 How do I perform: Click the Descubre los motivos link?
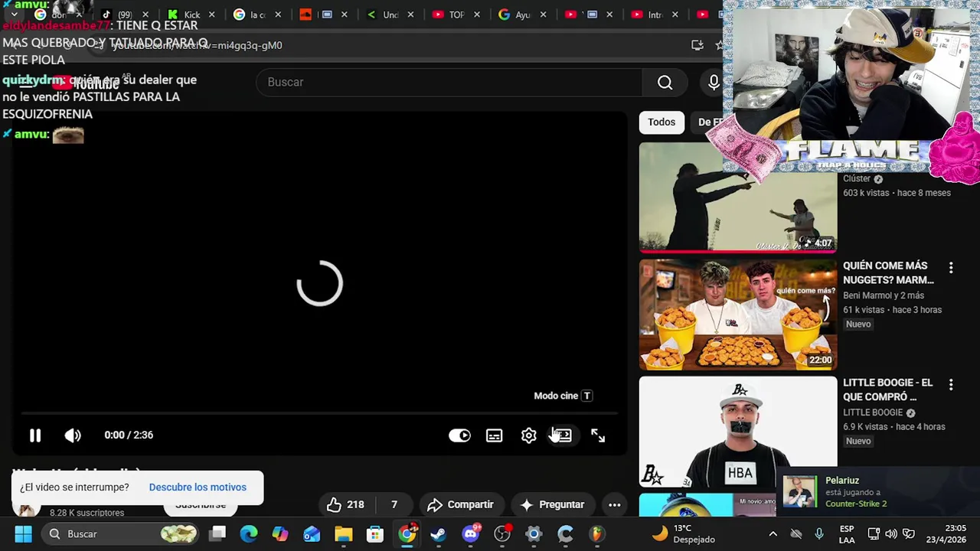point(198,487)
